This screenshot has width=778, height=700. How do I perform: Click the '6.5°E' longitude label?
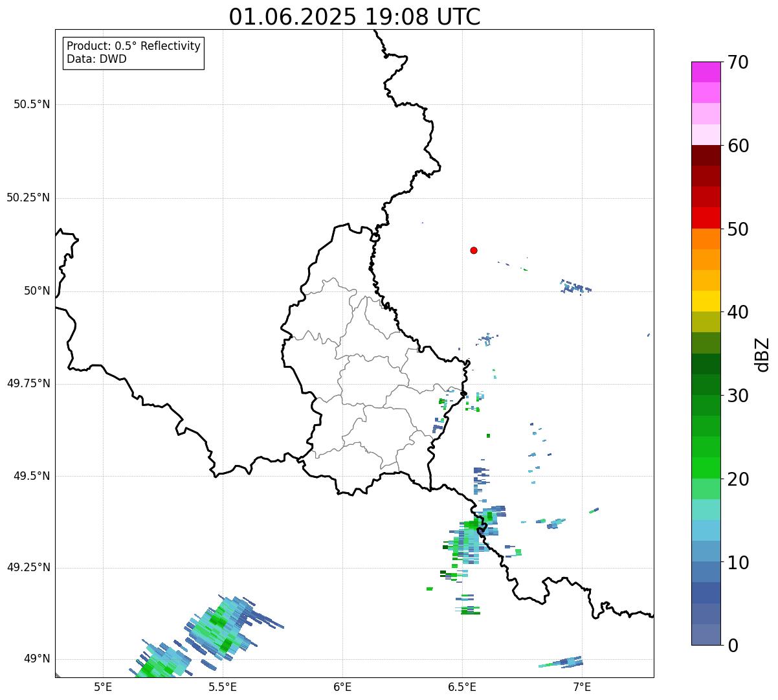(x=462, y=686)
